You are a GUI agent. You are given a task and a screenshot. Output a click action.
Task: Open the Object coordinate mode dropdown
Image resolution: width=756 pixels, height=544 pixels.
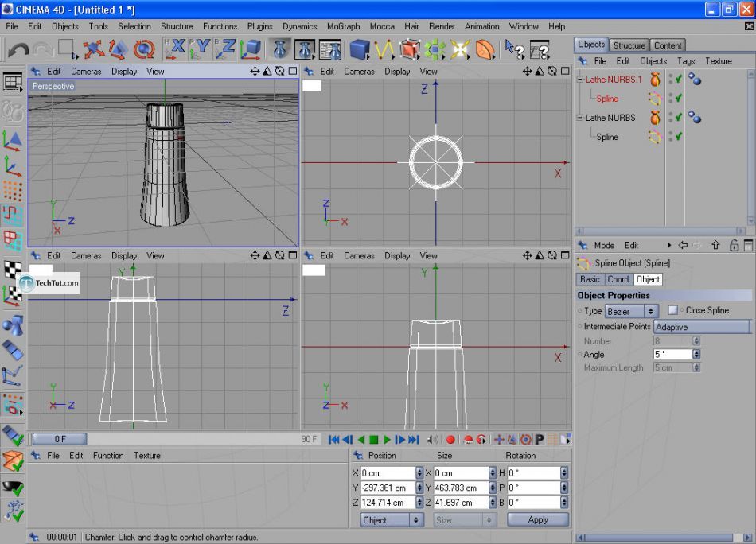(392, 520)
